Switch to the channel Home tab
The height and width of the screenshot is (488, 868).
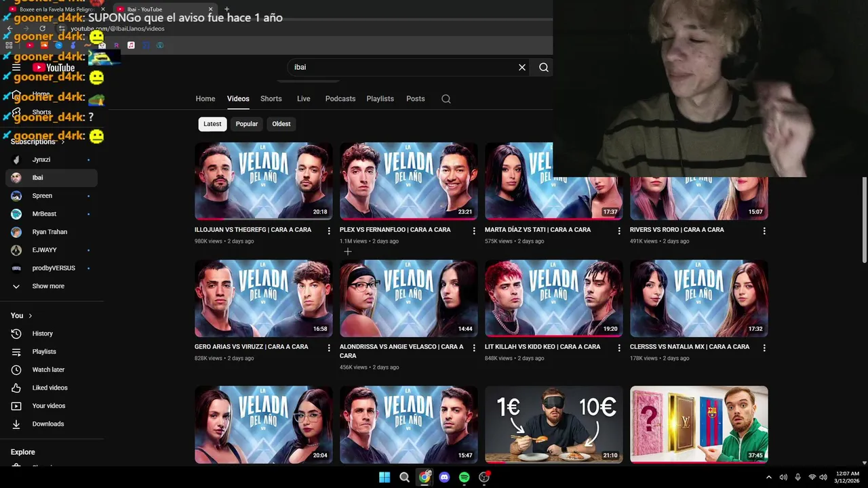pyautogui.click(x=205, y=99)
